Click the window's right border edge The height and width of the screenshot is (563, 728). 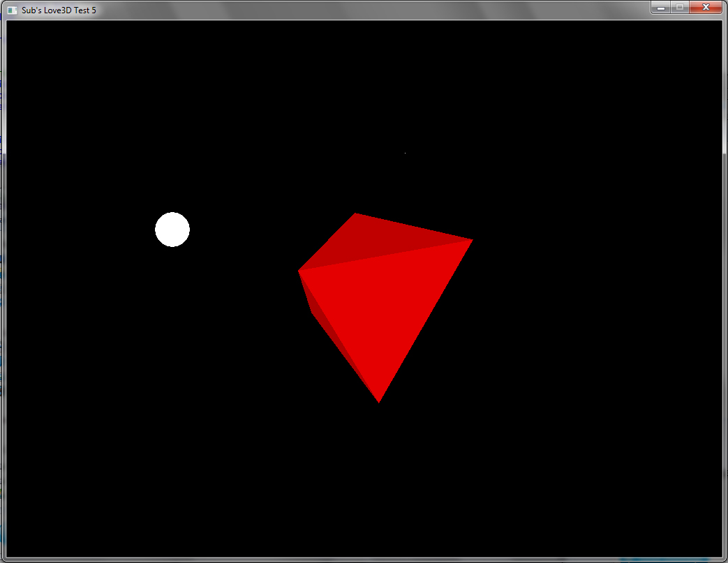click(725, 279)
